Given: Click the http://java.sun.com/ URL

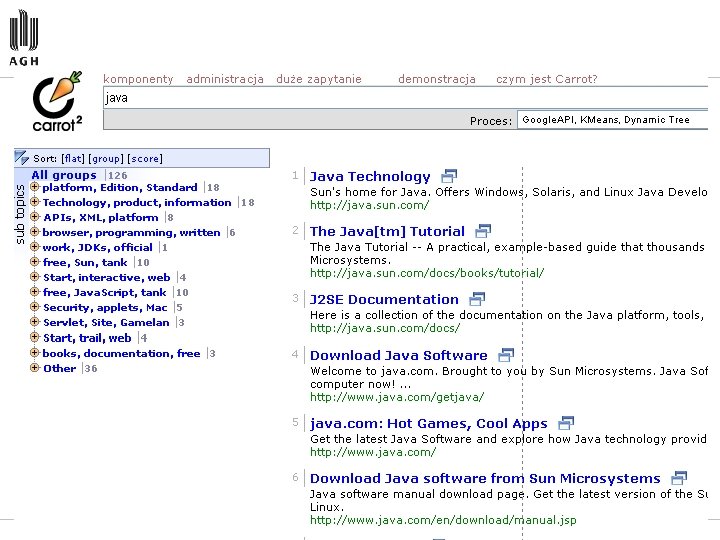Looking at the screenshot, I should [x=370, y=205].
